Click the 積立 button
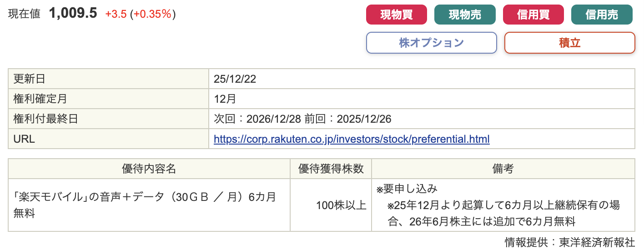Screen dimensions: 644x250 pyautogui.click(x=569, y=43)
